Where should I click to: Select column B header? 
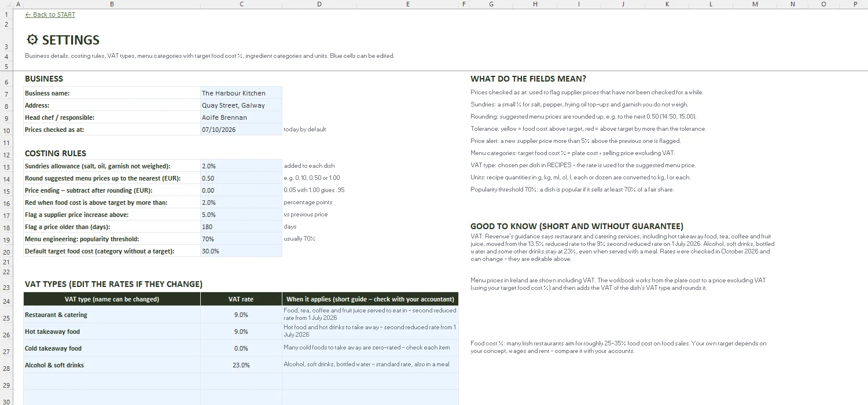coord(112,4)
